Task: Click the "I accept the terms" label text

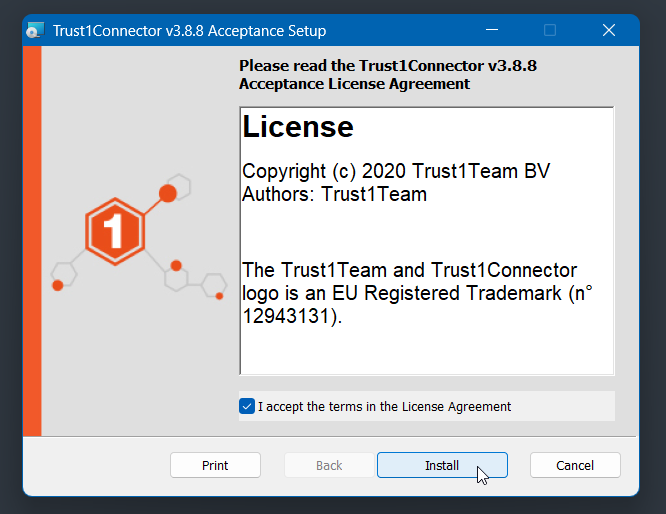Action: pyautogui.click(x=384, y=407)
